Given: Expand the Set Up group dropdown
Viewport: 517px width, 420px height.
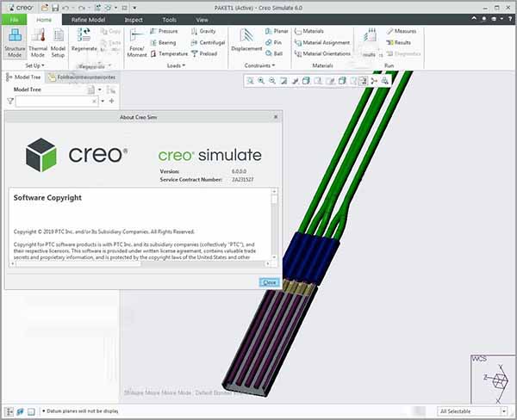Looking at the screenshot, I should (35, 65).
